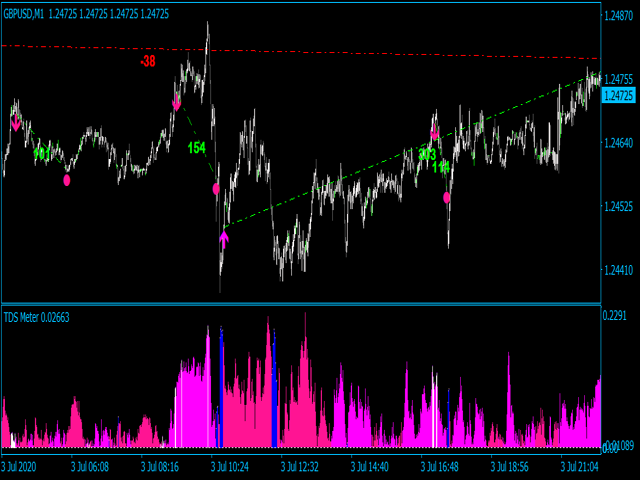Click the TDS Meter 0.02663 indicator label

point(37,317)
